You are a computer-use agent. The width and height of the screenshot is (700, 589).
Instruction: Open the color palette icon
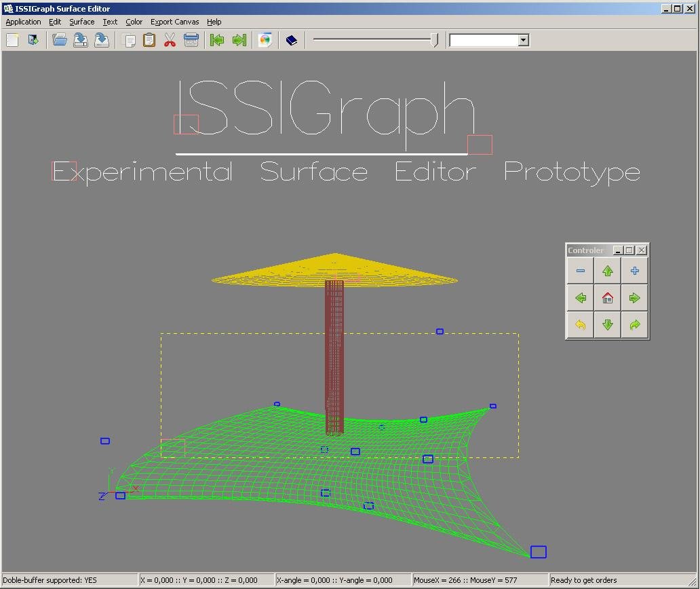[x=265, y=40]
